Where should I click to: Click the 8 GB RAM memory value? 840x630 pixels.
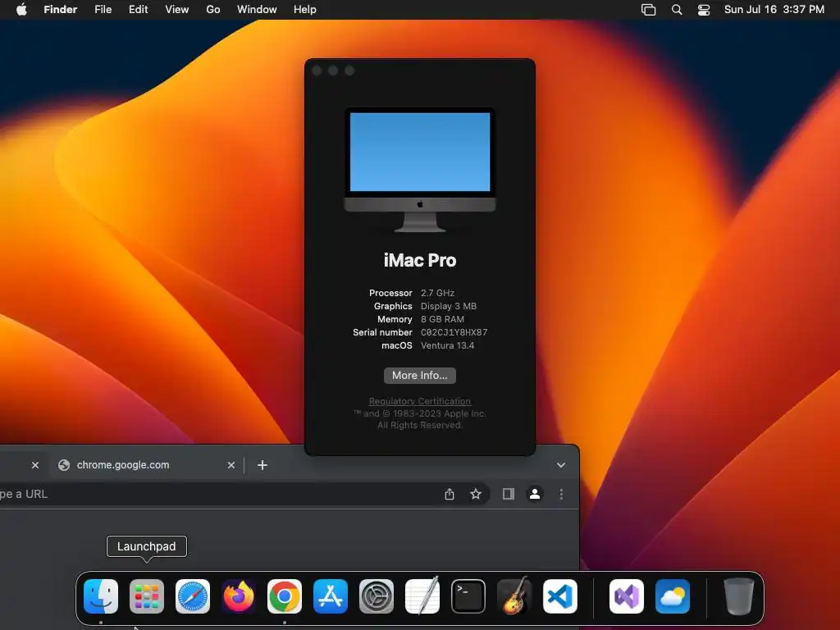coord(442,319)
